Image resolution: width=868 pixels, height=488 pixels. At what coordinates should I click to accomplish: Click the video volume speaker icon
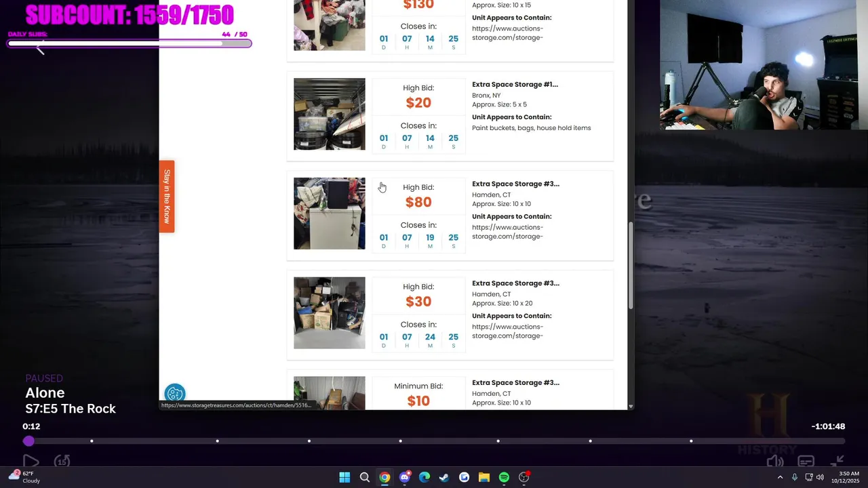click(x=775, y=462)
